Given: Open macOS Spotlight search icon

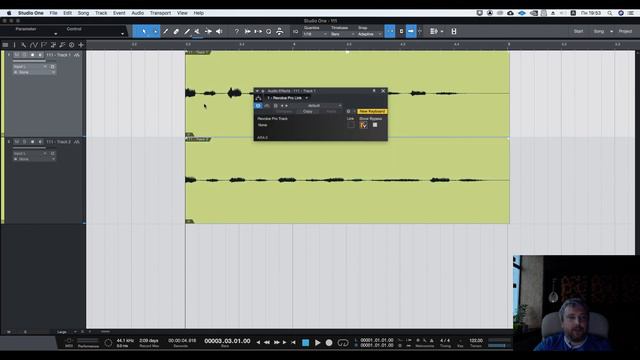Looking at the screenshot, I should (610, 13).
